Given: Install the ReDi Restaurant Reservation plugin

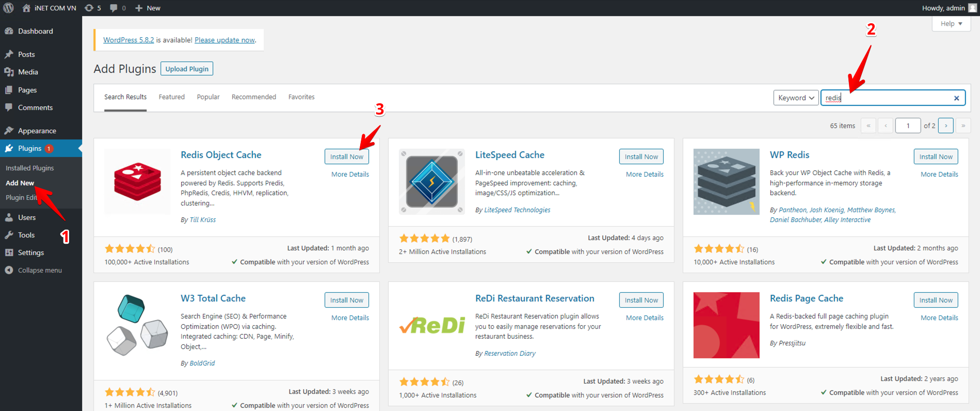Looking at the screenshot, I should (641, 300).
